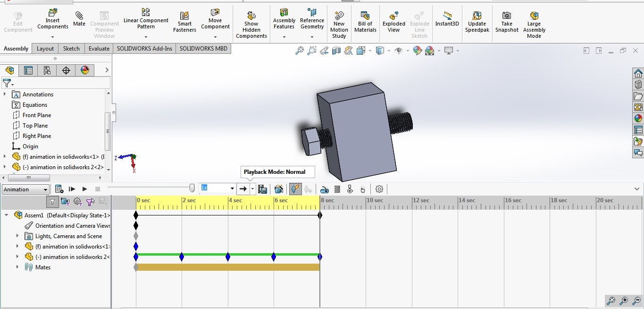Expand Lights, Cameras and Scene node
Image resolution: width=644 pixels, height=309 pixels.
tap(17, 236)
